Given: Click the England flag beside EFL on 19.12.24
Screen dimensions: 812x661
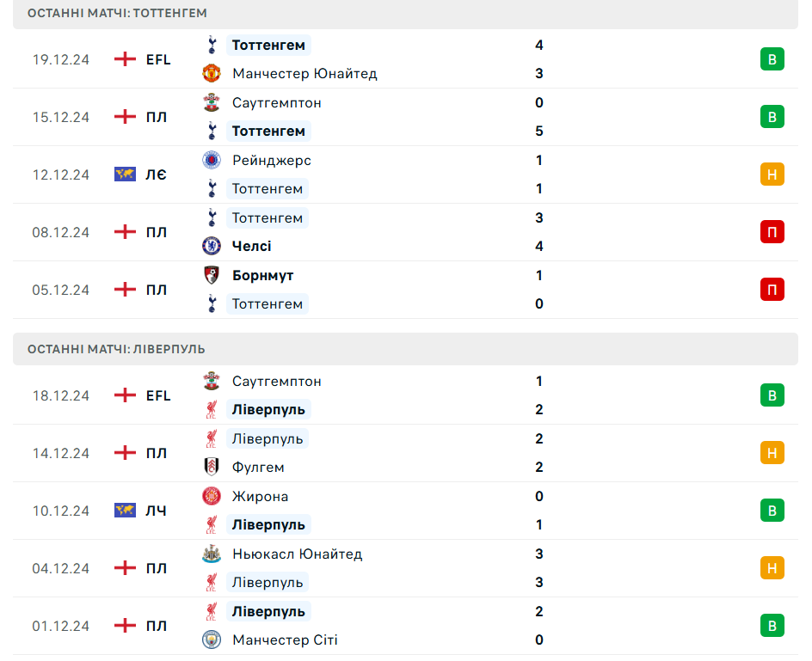Looking at the screenshot, I should [125, 59].
